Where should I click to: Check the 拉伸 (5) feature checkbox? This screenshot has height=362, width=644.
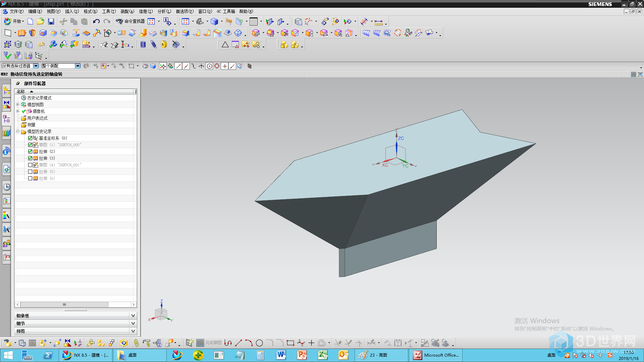[30, 172]
